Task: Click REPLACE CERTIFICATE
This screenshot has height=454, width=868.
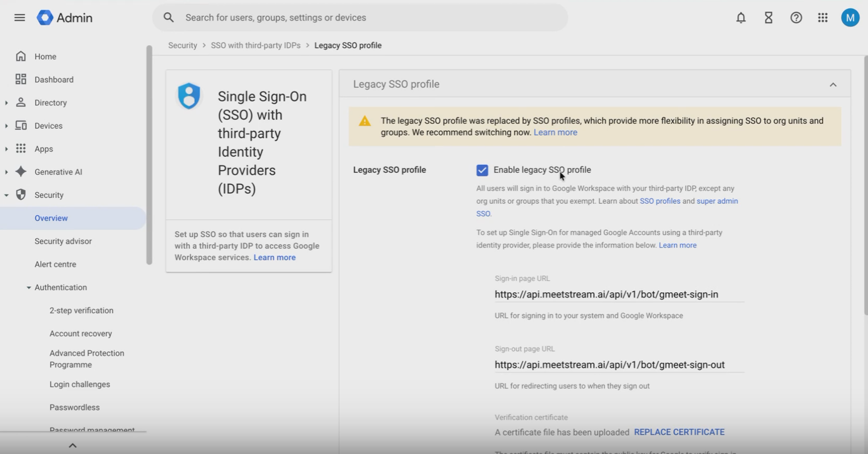Action: pyautogui.click(x=679, y=432)
